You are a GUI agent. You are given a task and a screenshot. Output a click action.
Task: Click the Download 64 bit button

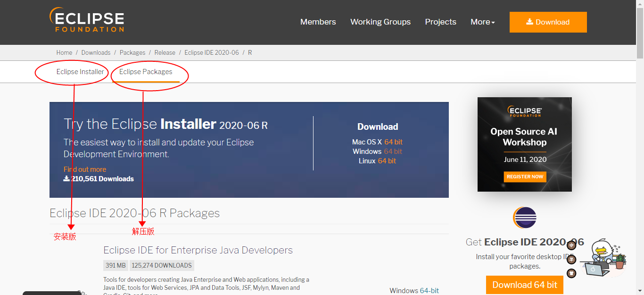tap(525, 285)
